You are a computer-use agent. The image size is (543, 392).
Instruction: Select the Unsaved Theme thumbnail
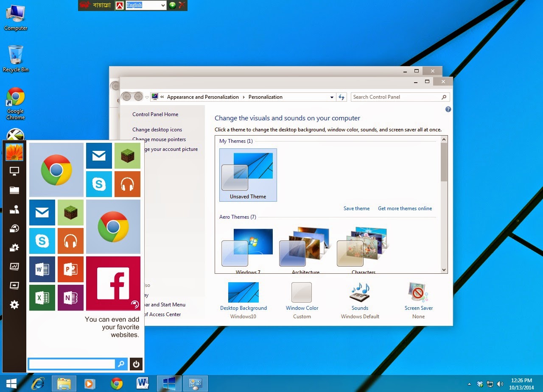(x=248, y=175)
